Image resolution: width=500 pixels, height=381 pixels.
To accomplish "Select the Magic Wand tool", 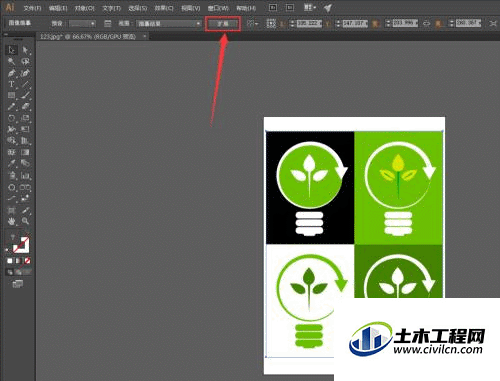I will pyautogui.click(x=12, y=62).
